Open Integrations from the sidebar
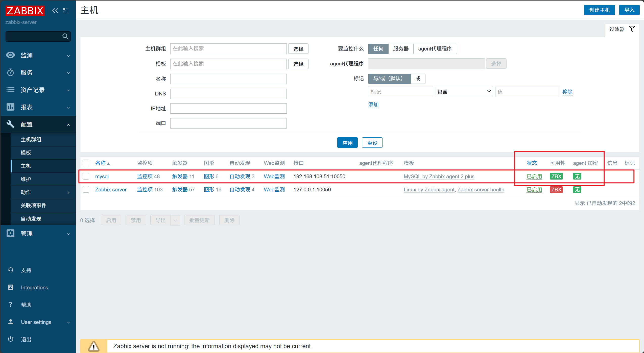 click(34, 287)
